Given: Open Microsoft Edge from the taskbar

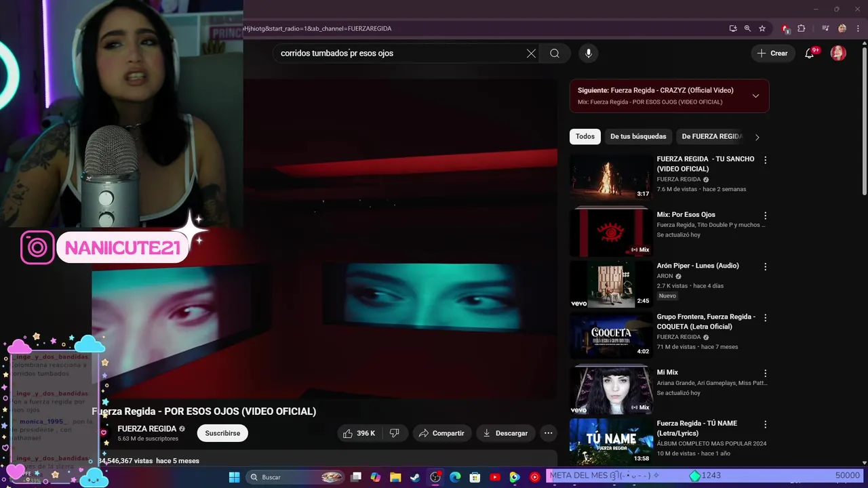Looking at the screenshot, I should click(455, 477).
